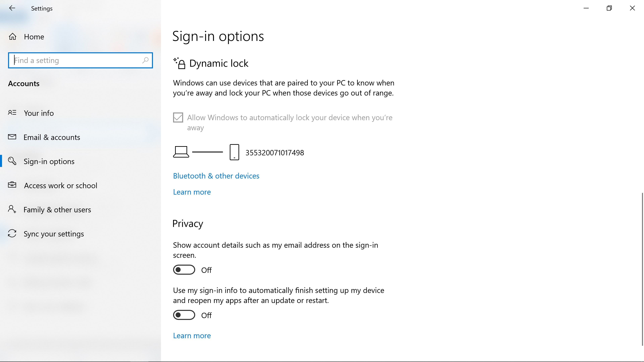Open Bluetooth & other devices link
Viewport: 644px width, 362px height.
pyautogui.click(x=216, y=176)
